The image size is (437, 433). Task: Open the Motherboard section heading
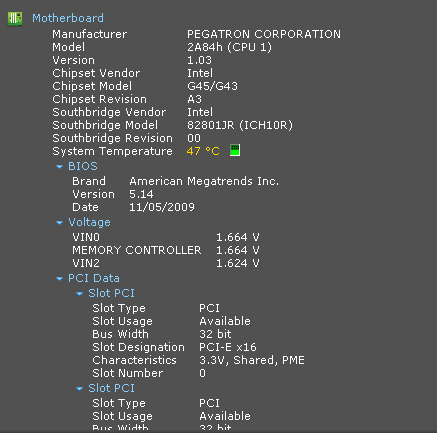pos(68,18)
